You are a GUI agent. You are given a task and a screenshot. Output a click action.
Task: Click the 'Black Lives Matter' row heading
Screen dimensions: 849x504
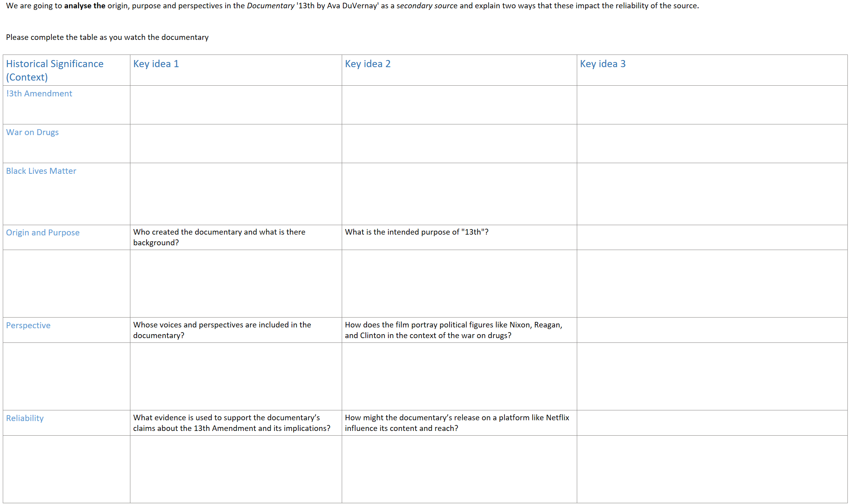(41, 171)
